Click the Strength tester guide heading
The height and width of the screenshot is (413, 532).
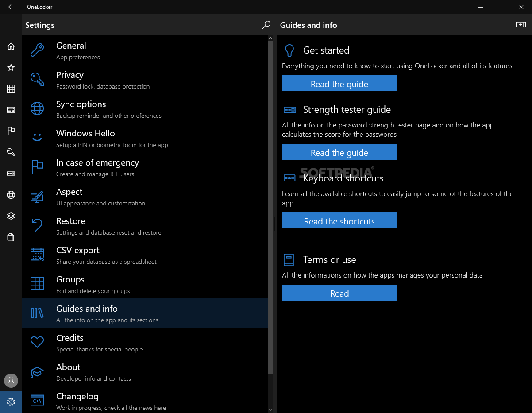(x=347, y=110)
